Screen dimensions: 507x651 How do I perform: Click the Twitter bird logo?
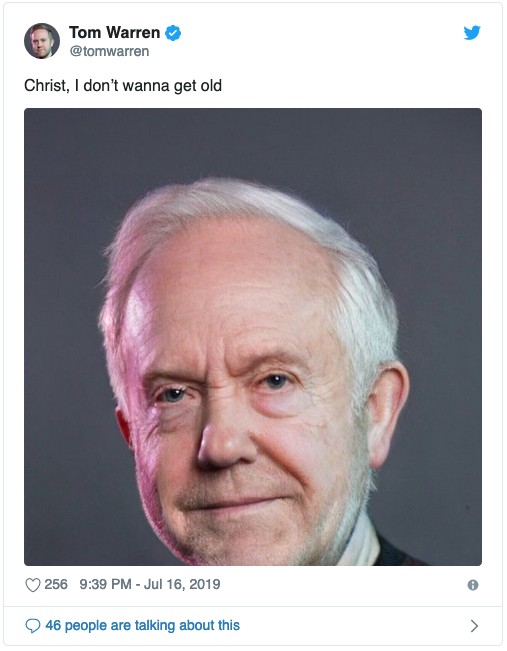point(472,32)
